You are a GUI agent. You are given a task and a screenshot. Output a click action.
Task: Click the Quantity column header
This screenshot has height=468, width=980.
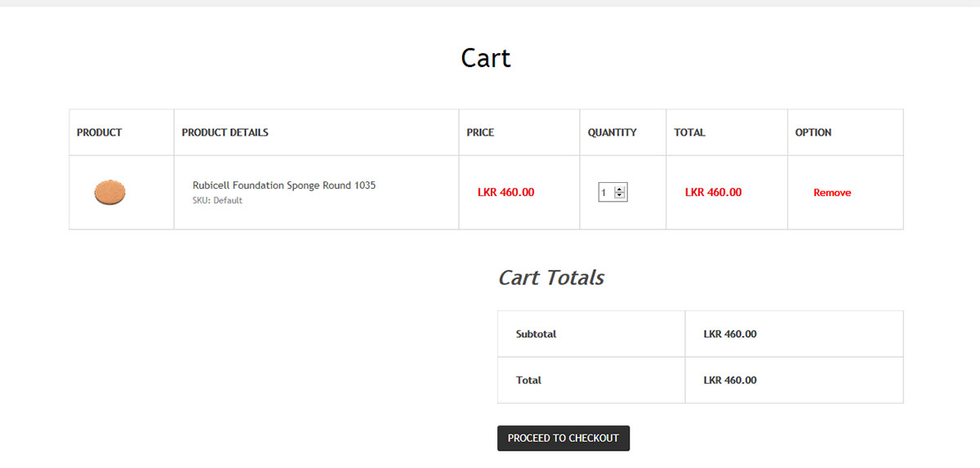click(612, 132)
